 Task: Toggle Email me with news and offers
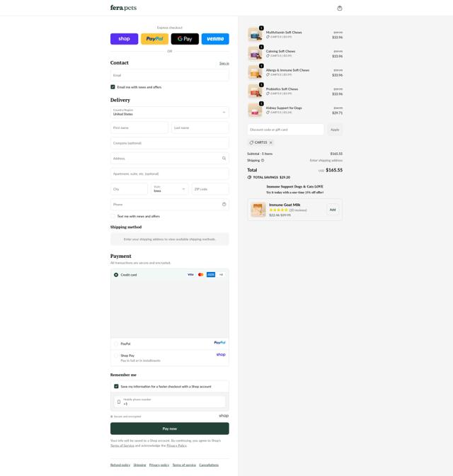(113, 87)
